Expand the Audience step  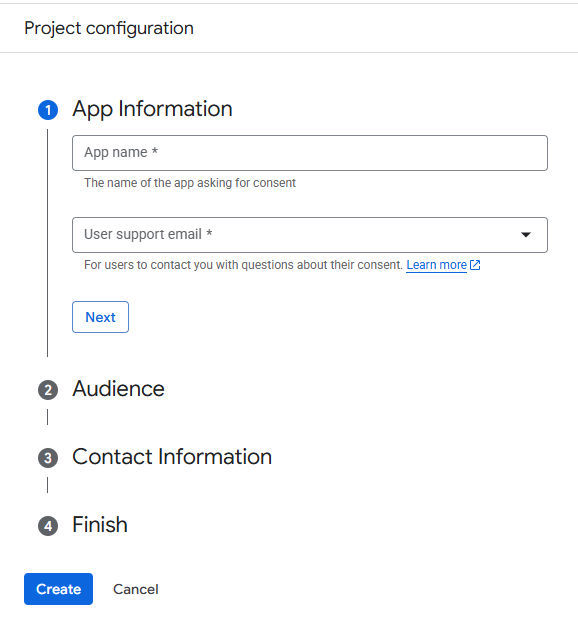pyautogui.click(x=118, y=389)
